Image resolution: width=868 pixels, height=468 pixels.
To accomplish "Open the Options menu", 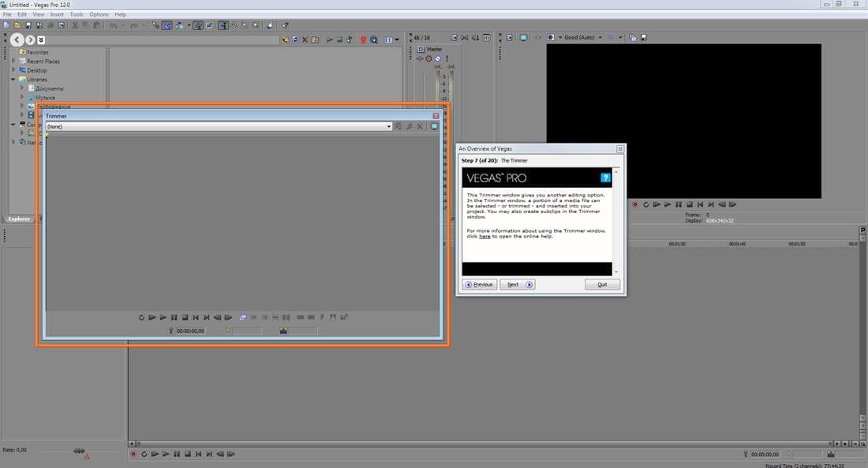I will (x=99, y=14).
